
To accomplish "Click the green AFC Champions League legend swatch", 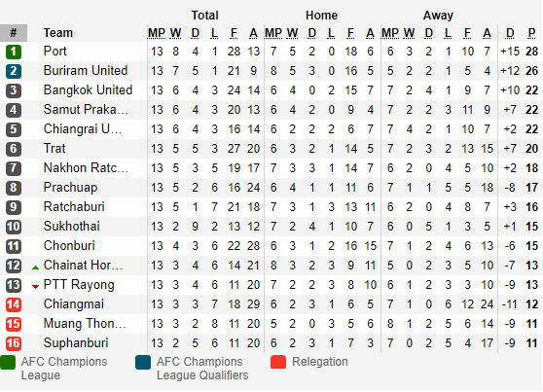I will [x=8, y=362].
